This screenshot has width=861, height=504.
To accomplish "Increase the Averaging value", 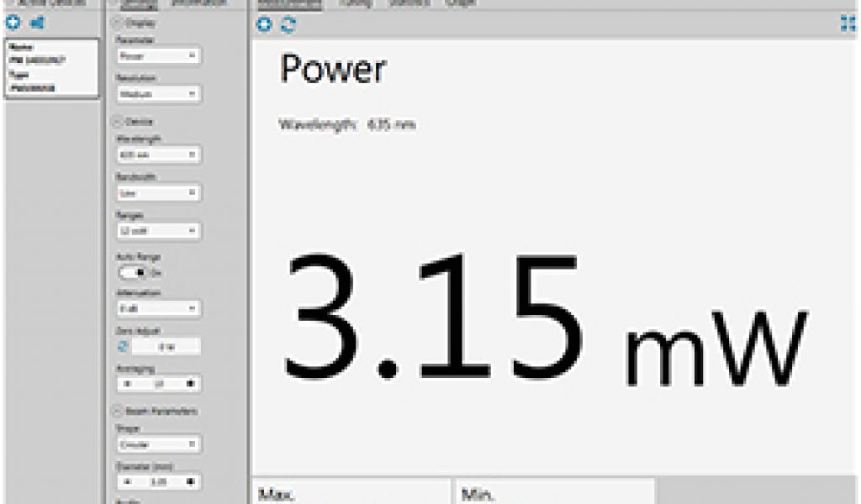I will [x=190, y=384].
